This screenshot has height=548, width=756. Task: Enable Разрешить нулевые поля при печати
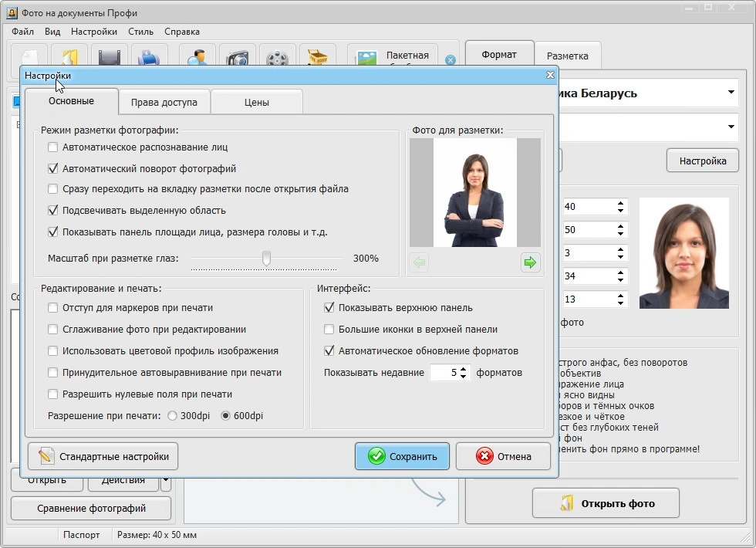[x=53, y=394]
